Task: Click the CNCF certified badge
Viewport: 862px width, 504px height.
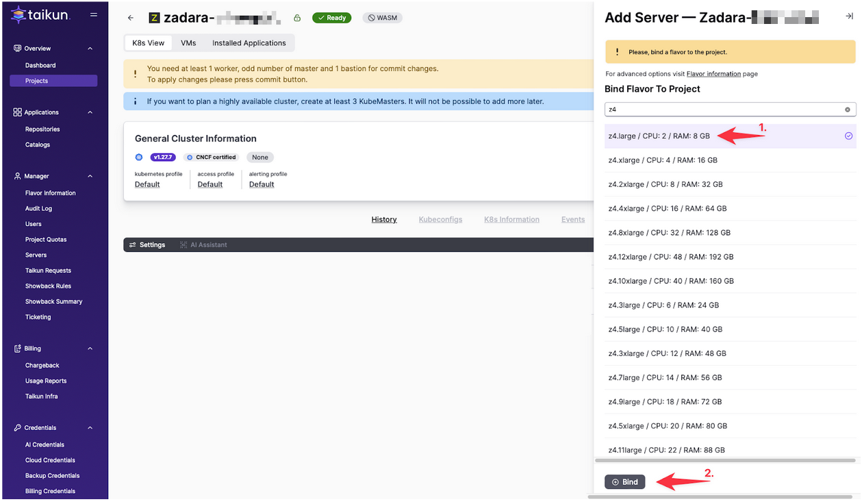Action: (211, 157)
